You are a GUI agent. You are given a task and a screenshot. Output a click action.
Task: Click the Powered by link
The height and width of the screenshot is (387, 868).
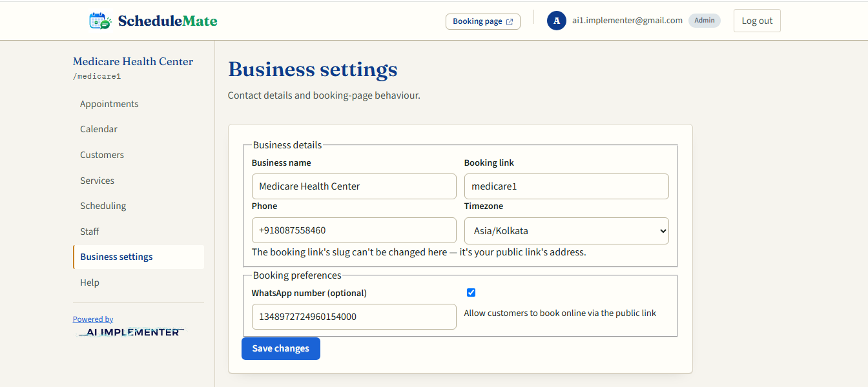point(93,319)
